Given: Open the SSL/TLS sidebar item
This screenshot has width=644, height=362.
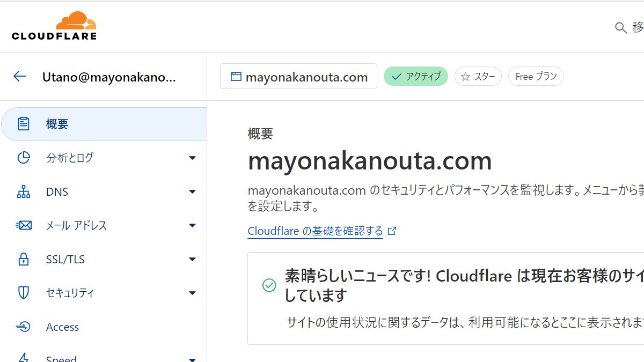Looking at the screenshot, I should tap(104, 259).
